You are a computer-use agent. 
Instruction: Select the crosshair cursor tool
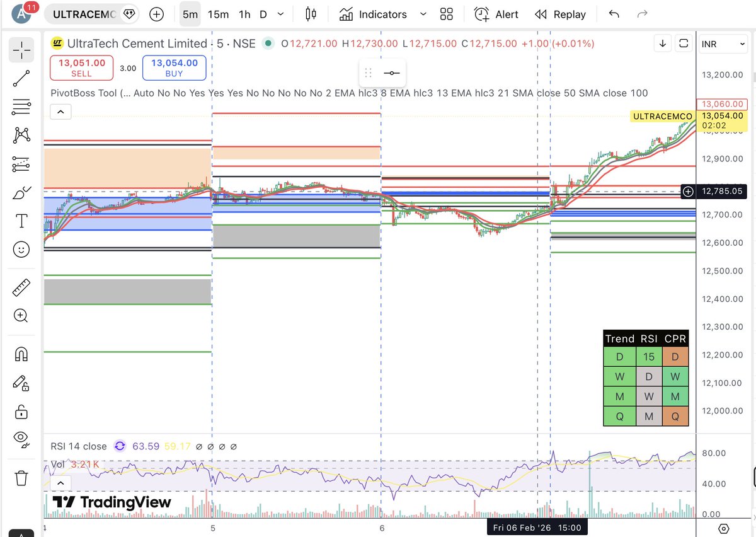click(21, 50)
